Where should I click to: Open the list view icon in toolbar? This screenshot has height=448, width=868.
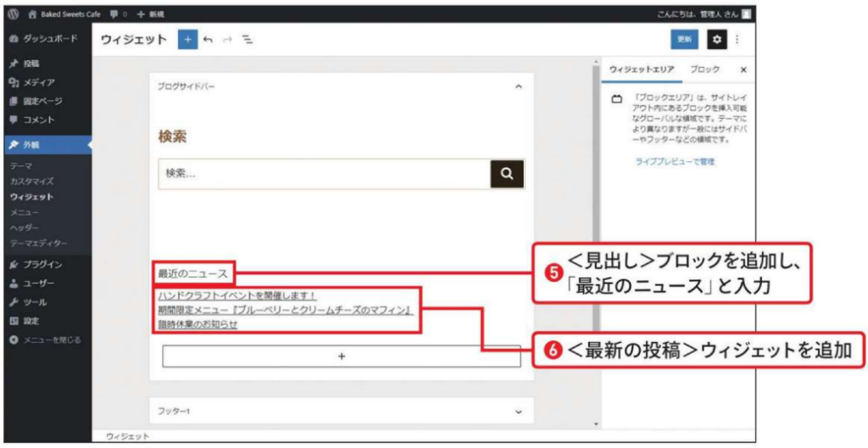[248, 40]
